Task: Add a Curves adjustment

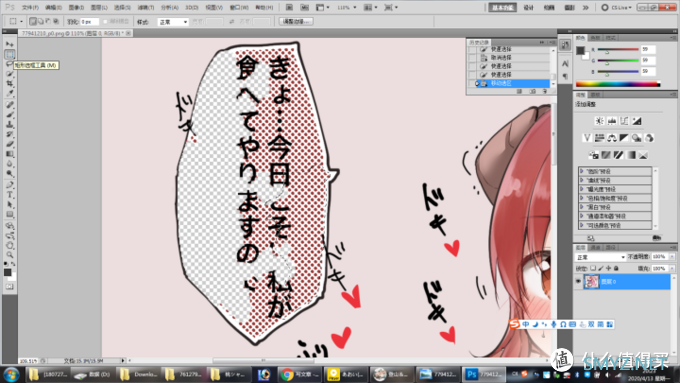Action: (624, 121)
